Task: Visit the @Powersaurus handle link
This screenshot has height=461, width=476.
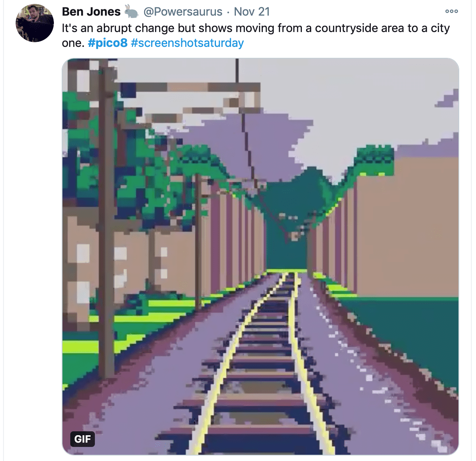Action: (183, 12)
